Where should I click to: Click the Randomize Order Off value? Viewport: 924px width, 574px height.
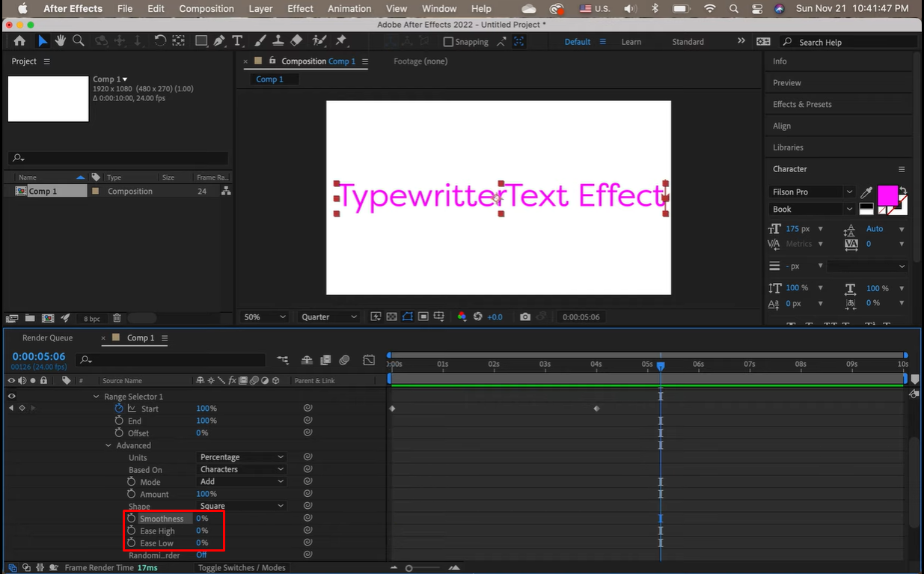coord(201,555)
